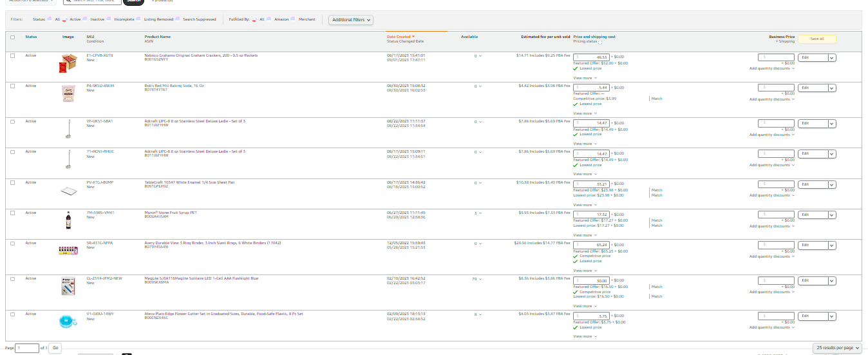Select the Search Suppressed filter
This screenshot has width=868, height=355.
click(178, 19)
